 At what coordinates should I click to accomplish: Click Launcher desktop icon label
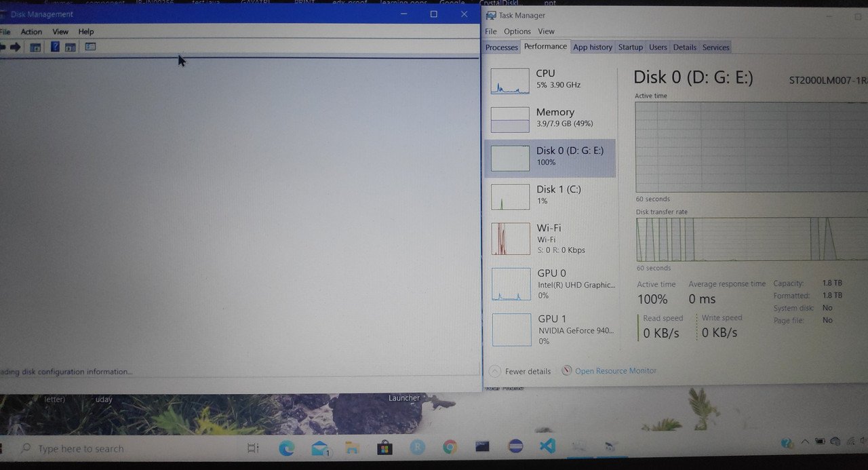tap(404, 398)
